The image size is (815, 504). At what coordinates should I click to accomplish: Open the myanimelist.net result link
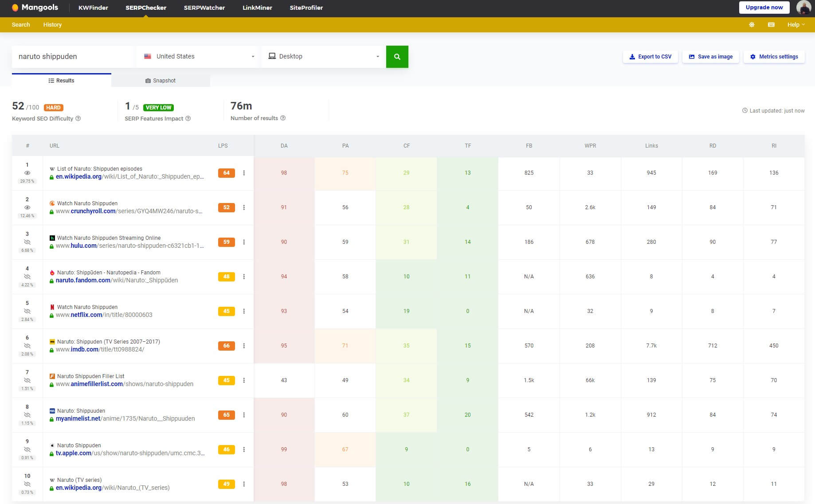coord(125,418)
